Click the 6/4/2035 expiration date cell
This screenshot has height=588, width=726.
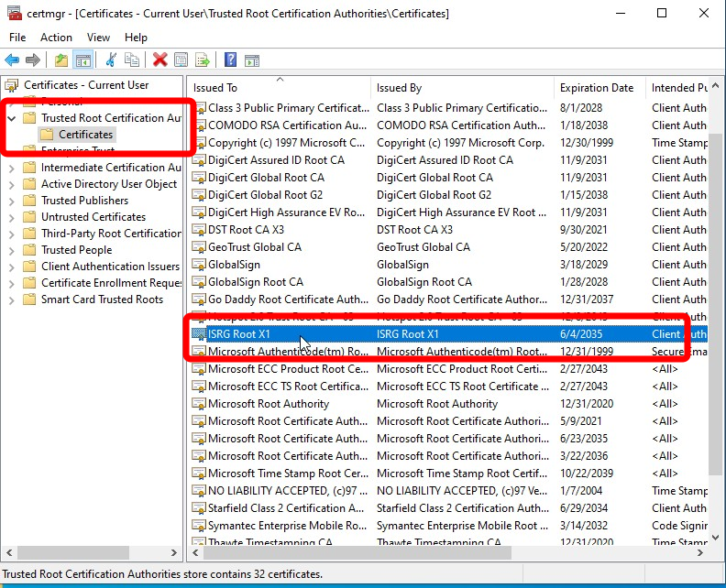pos(581,334)
